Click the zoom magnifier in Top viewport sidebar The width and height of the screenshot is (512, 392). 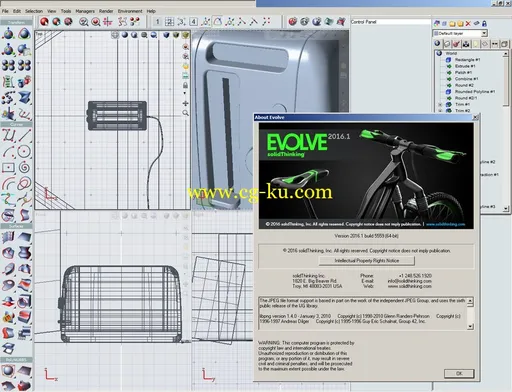pyautogui.click(x=185, y=113)
